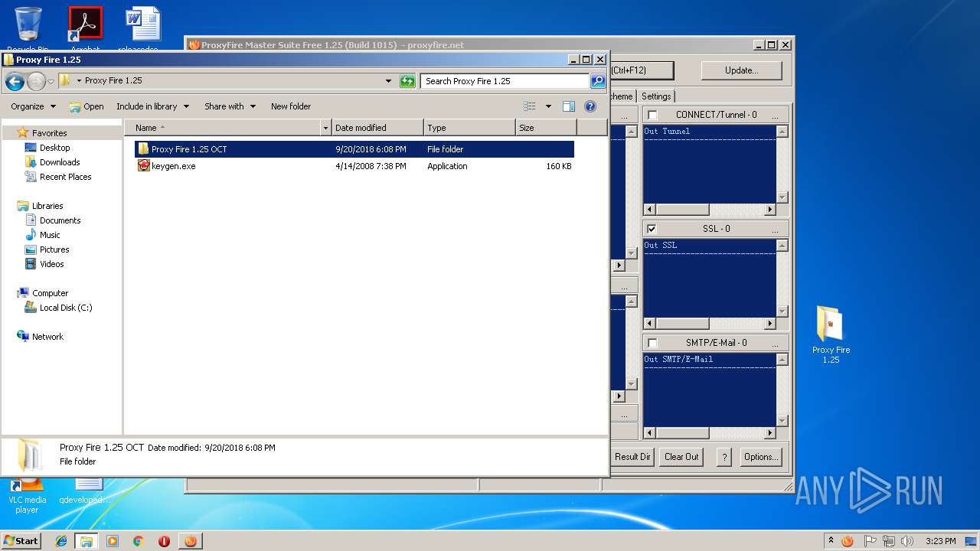Select Recent Places in navigation pane
980x551 pixels.
click(x=65, y=177)
